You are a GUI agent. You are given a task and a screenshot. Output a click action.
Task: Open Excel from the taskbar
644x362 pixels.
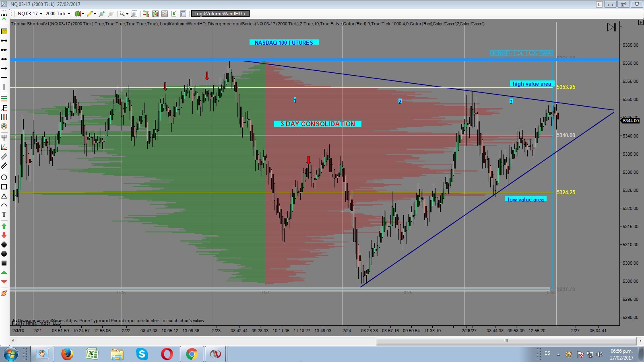(92, 354)
